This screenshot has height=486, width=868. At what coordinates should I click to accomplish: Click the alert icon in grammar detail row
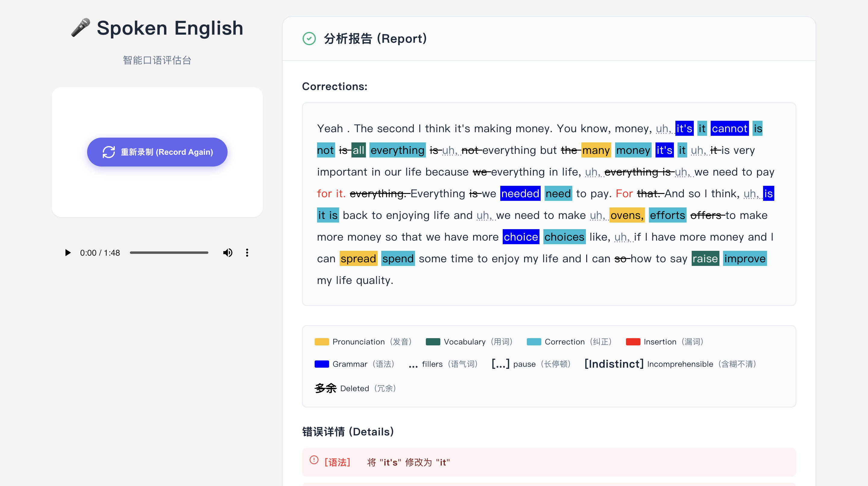(314, 460)
